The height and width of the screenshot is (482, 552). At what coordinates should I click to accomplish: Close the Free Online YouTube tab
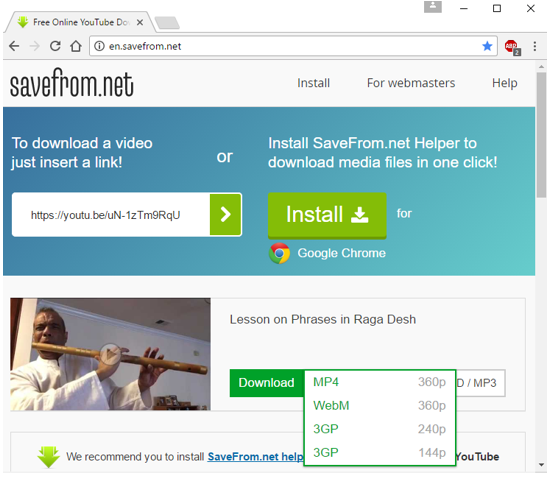[x=140, y=23]
